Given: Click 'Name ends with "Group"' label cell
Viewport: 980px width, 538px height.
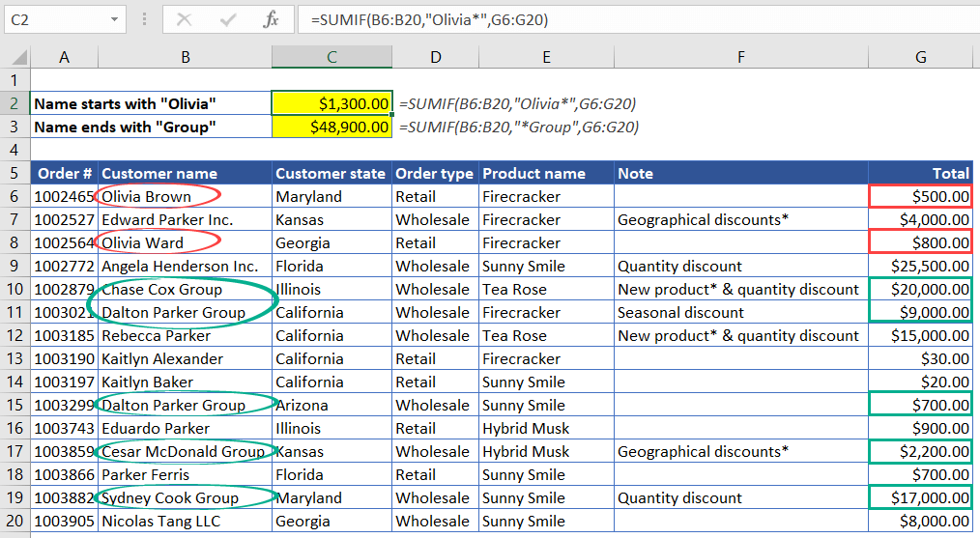Looking at the screenshot, I should tap(151, 127).
